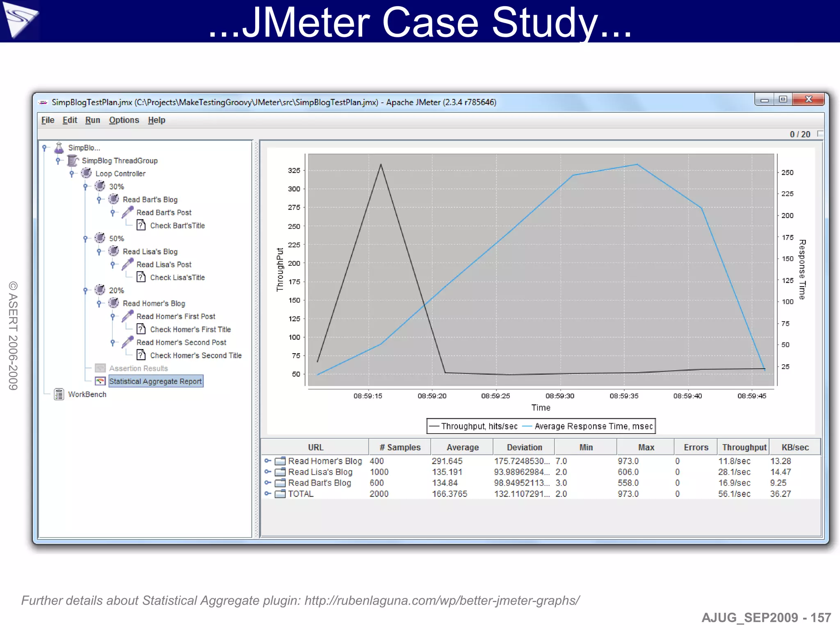840x630 pixels.
Task: Click the Check Lisa'sTitle assertion icon
Action: (141, 277)
